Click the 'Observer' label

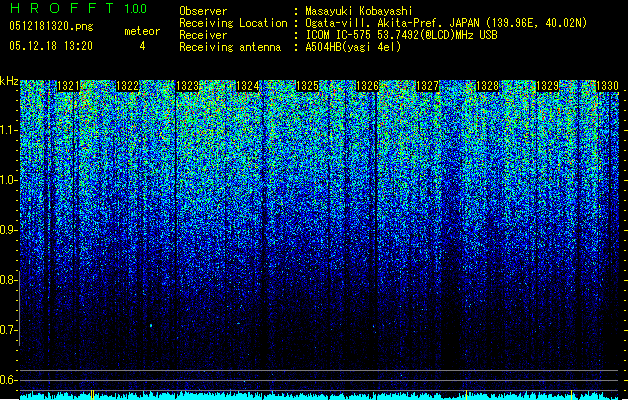pyautogui.click(x=203, y=11)
